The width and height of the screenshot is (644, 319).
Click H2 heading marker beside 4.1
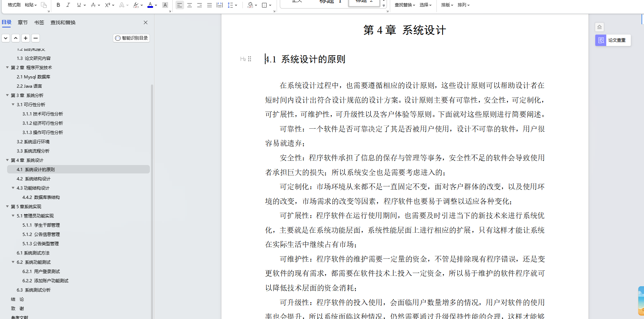click(243, 59)
